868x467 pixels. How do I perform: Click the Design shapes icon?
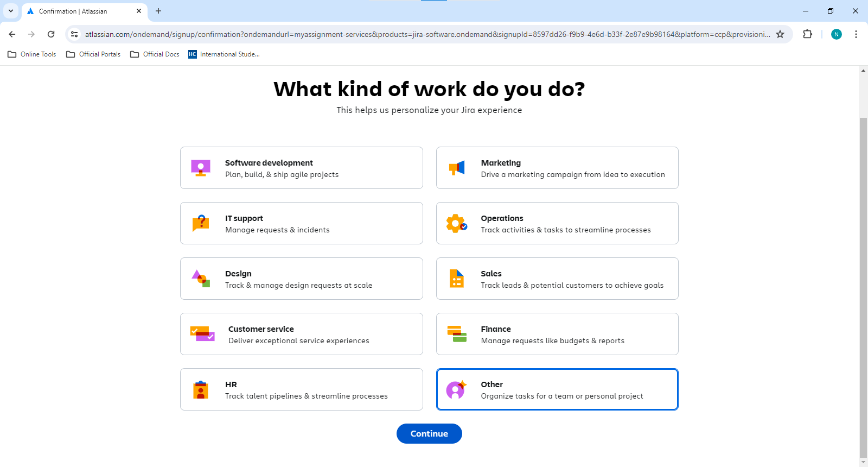coord(201,279)
